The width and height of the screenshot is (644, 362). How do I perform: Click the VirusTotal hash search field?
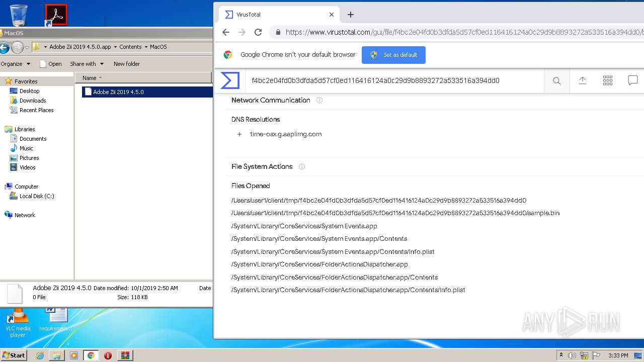click(395, 80)
